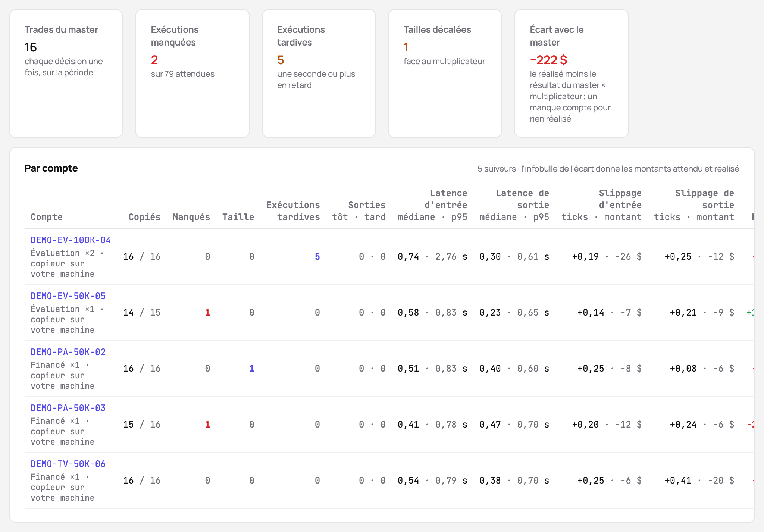Open account DEMO-PA-50K-02

pos(68,352)
